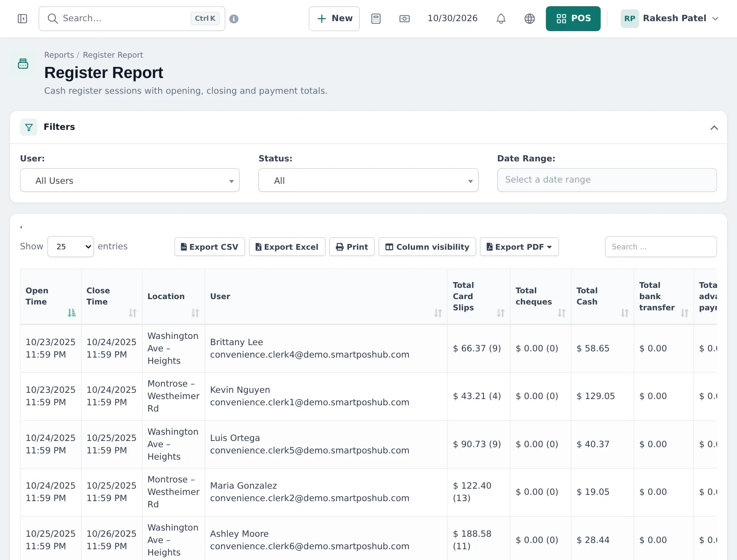Open the All Users dropdown

pyautogui.click(x=130, y=180)
